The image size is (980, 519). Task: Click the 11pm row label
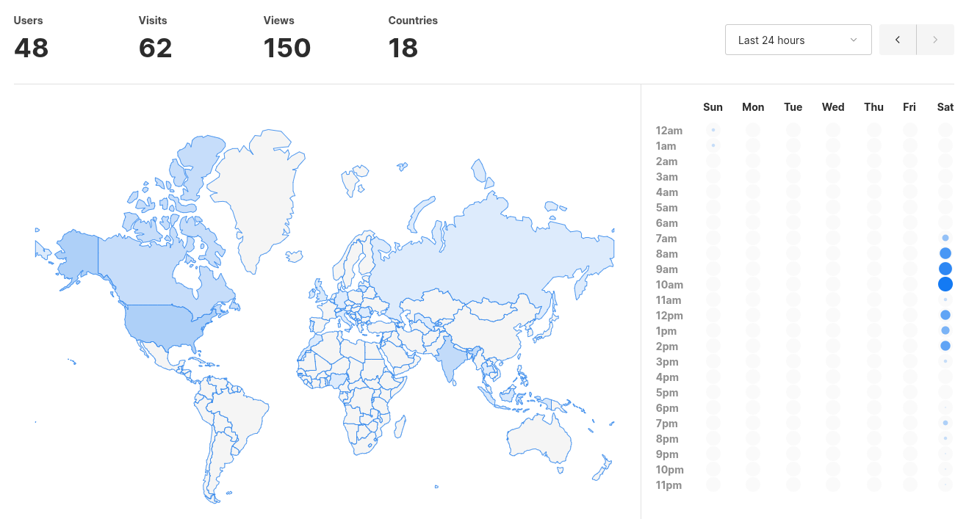tap(669, 485)
